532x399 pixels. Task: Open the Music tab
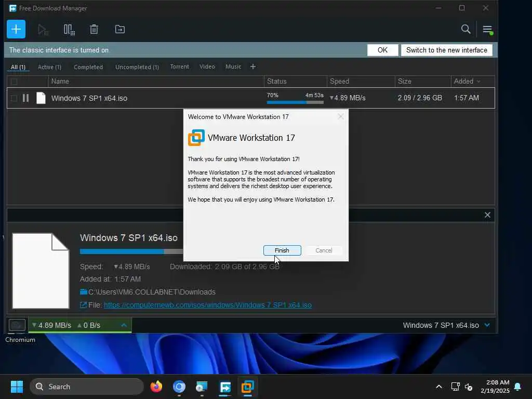tap(233, 67)
